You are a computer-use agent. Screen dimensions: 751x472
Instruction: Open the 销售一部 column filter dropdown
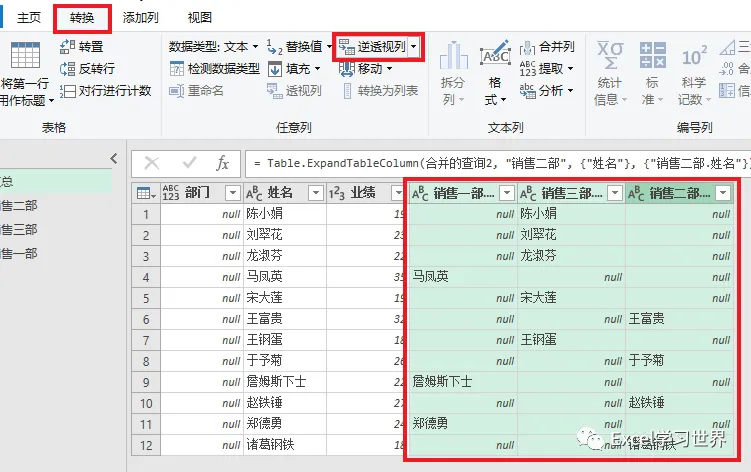point(507,193)
